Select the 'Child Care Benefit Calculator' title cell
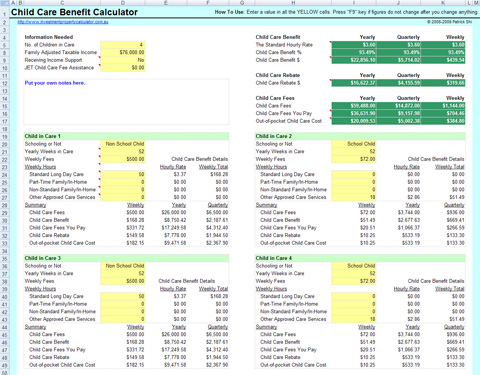The height and width of the screenshot is (375, 480). (x=74, y=12)
